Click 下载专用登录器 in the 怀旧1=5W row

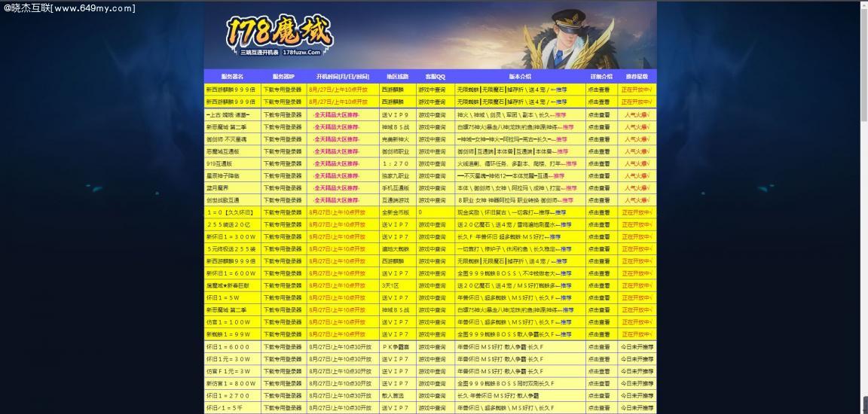pos(283,297)
